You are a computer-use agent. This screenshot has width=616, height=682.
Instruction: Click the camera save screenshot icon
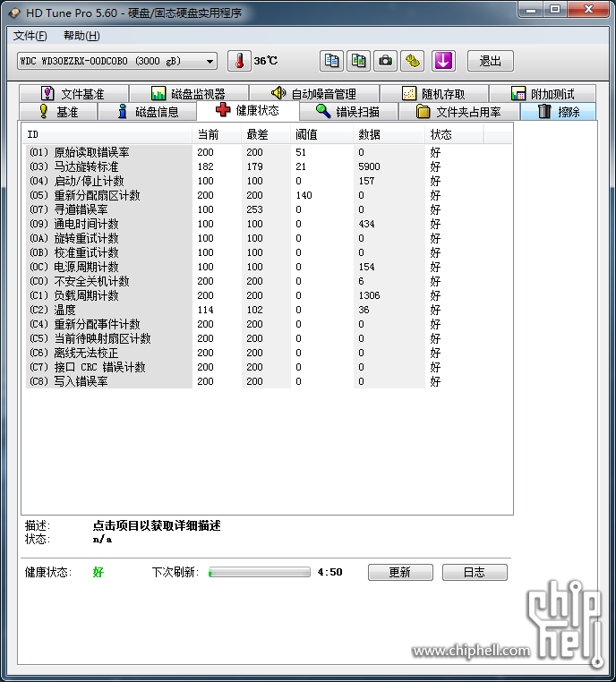385,61
